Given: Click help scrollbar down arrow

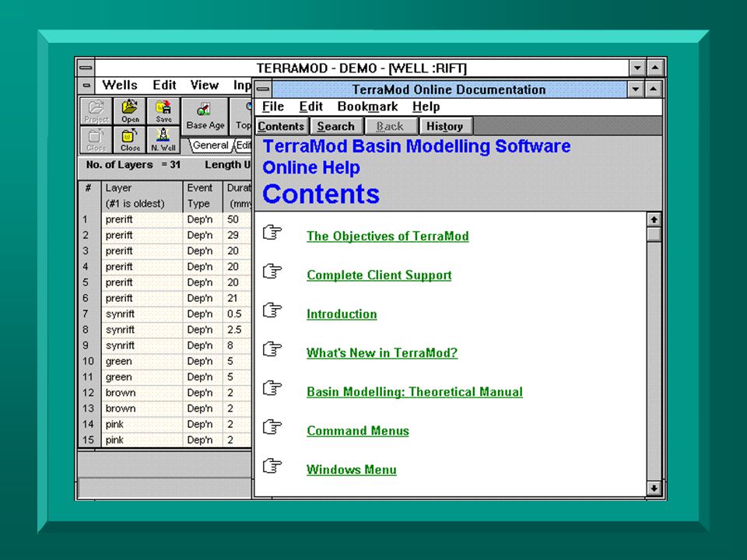Looking at the screenshot, I should pos(654,488).
